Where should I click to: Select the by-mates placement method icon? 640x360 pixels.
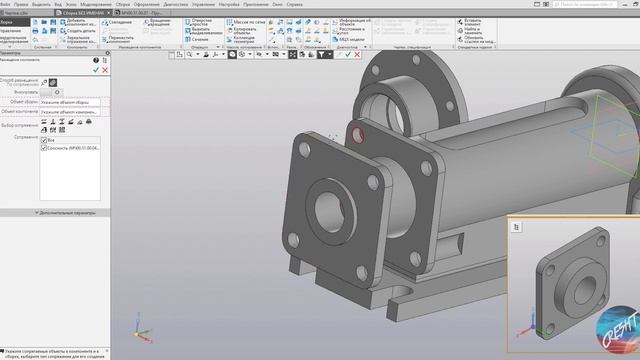point(53,82)
